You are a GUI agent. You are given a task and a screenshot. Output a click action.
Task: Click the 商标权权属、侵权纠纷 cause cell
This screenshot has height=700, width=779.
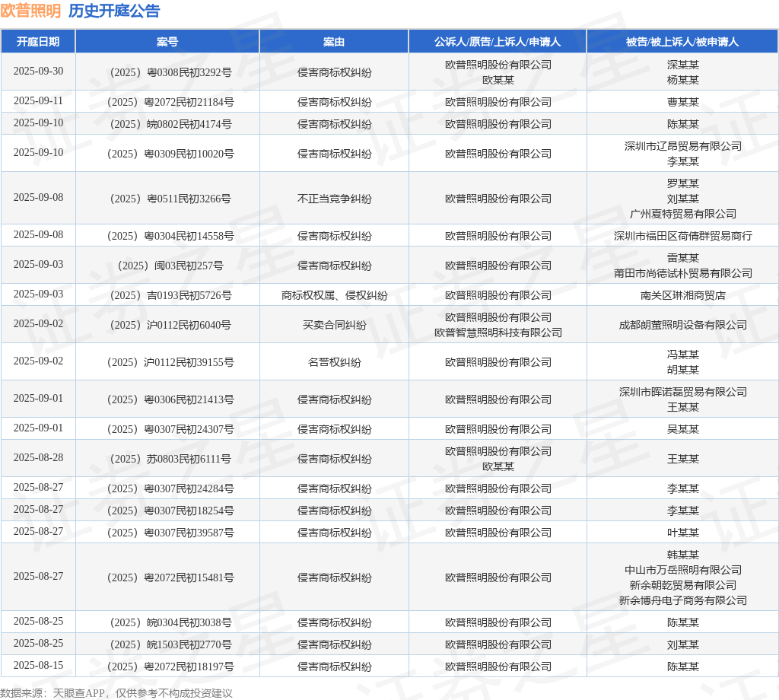(x=335, y=296)
